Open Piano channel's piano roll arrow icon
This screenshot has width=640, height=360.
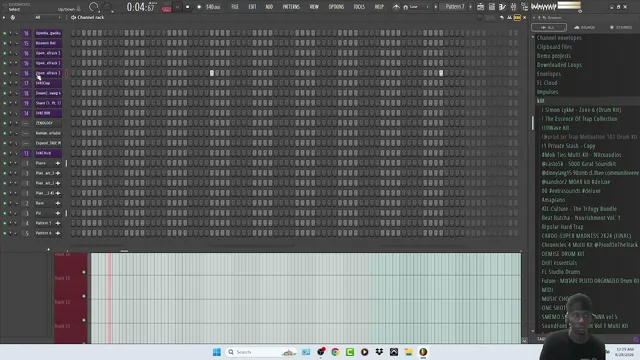tap(58, 163)
